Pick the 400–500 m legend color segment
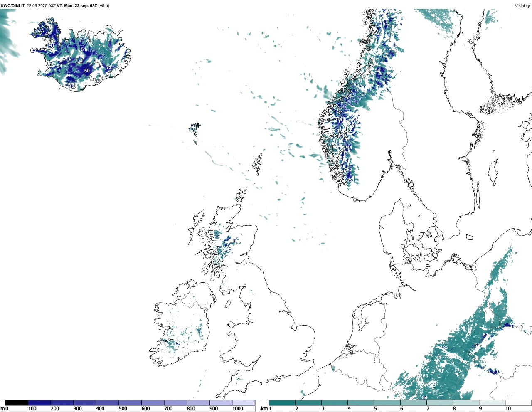 [107, 402]
